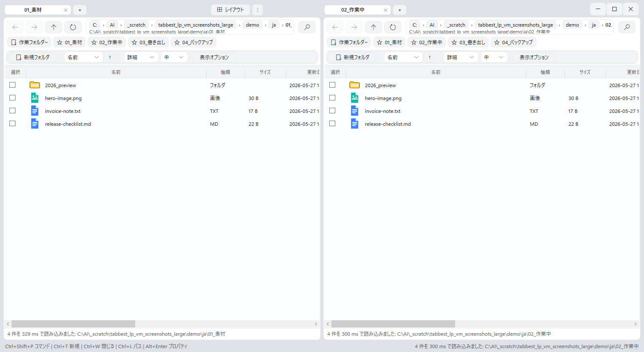
Task: Click the left pane horizontal scrollbar thumb
Action: click(73, 324)
